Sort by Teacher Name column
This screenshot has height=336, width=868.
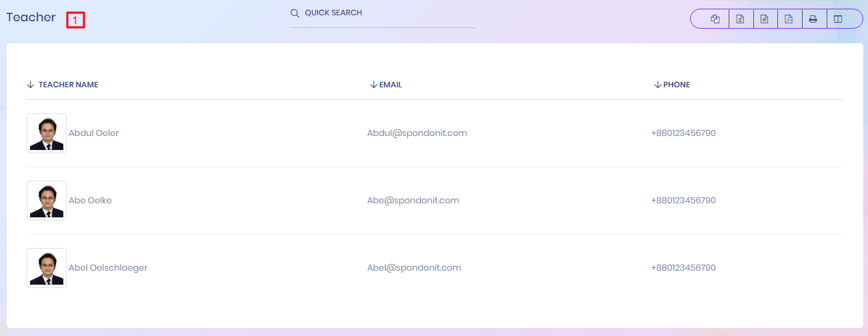coord(68,85)
